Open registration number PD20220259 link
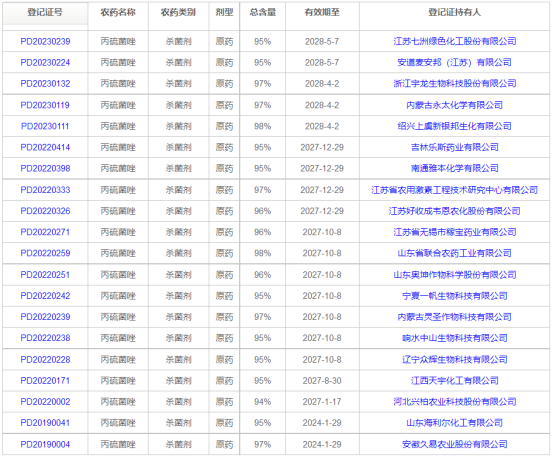554x458 pixels. [x=45, y=253]
